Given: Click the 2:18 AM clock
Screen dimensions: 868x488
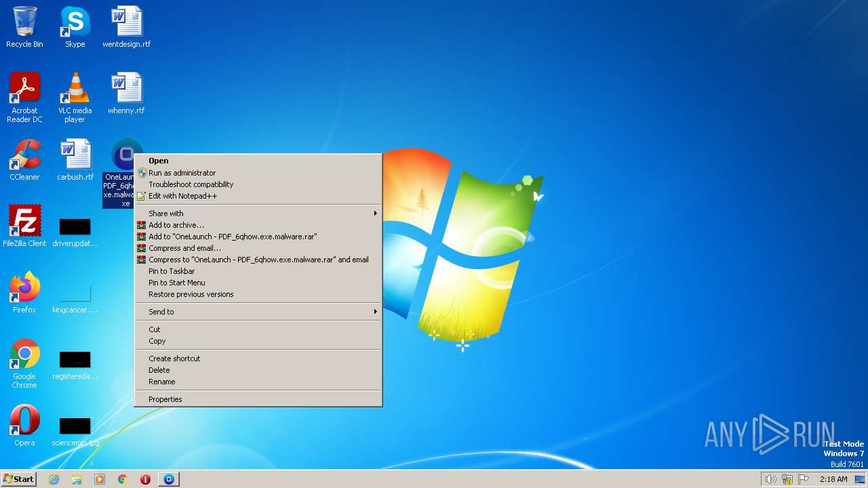Looking at the screenshot, I should click(x=833, y=479).
